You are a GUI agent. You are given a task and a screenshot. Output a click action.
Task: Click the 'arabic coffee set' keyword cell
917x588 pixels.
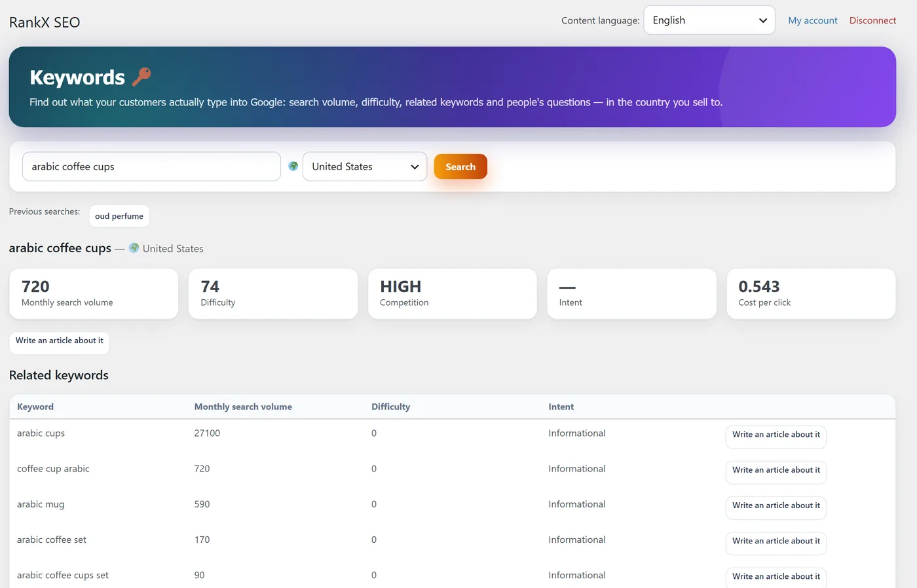coord(52,540)
